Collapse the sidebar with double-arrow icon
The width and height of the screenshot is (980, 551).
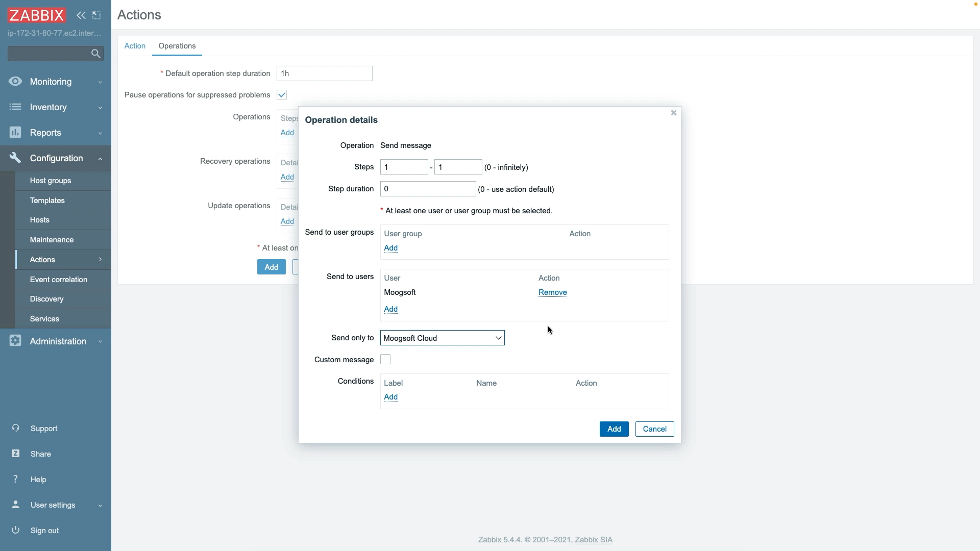(x=81, y=15)
